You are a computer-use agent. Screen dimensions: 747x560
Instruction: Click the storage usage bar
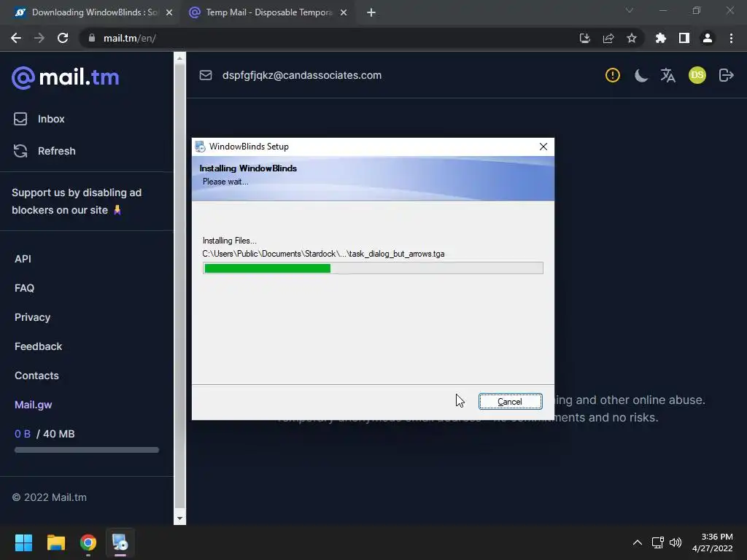point(87,450)
